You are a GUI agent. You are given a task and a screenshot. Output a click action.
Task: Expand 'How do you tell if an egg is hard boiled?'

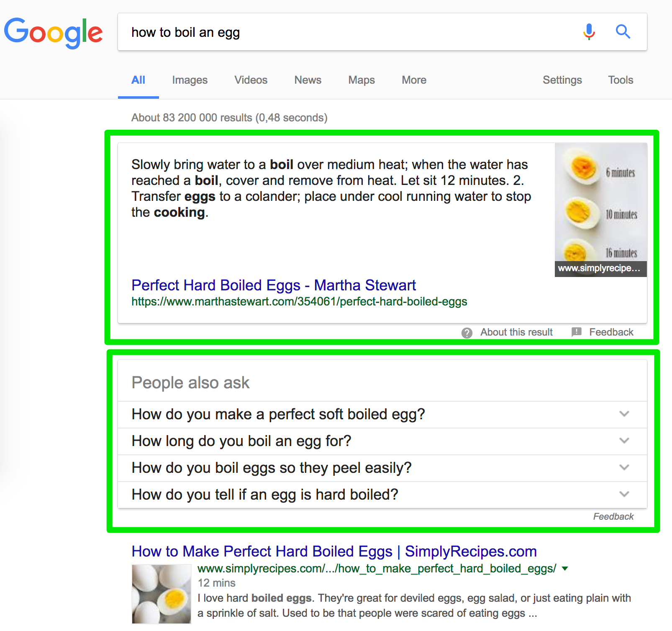pos(382,495)
